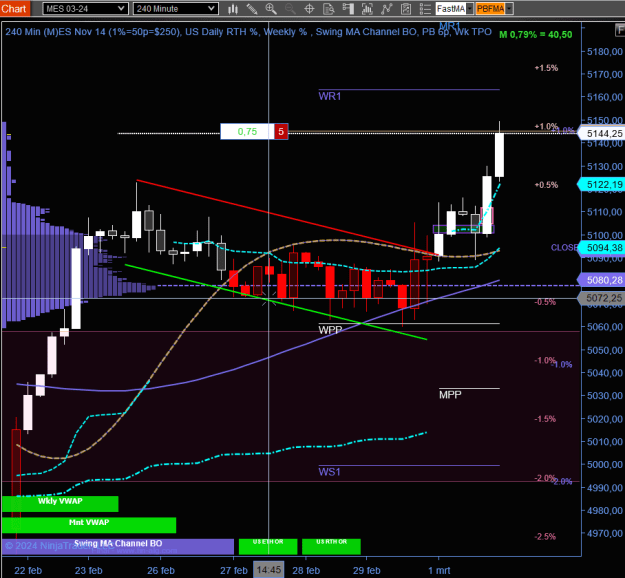Open the drawing tools pencil icon
The height and width of the screenshot is (578, 625).
[252, 9]
